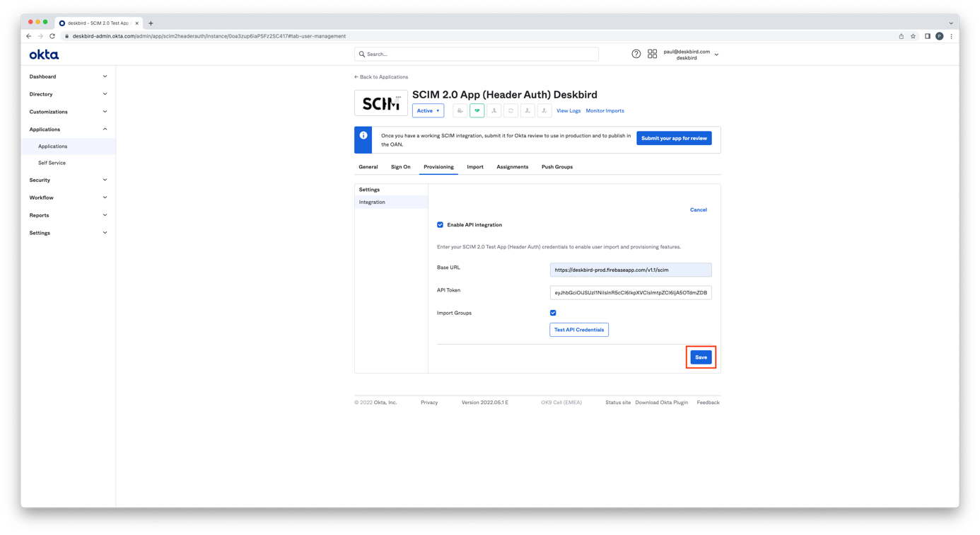Click the green handshake status icon
The image size is (980, 535).
click(477, 110)
